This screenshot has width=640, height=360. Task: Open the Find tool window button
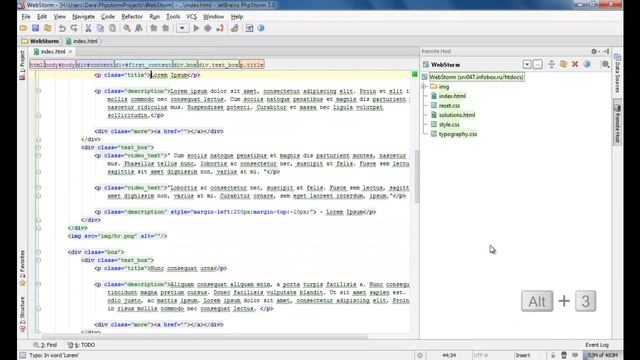coord(45,345)
